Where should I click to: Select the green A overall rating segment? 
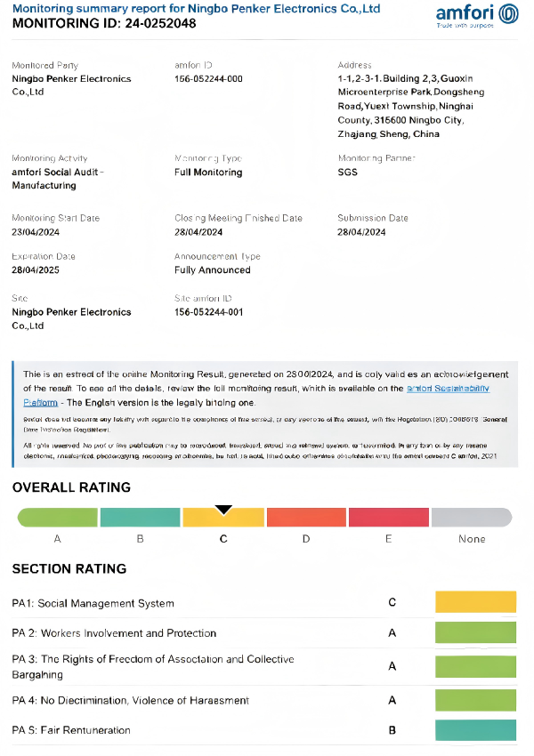(57, 518)
